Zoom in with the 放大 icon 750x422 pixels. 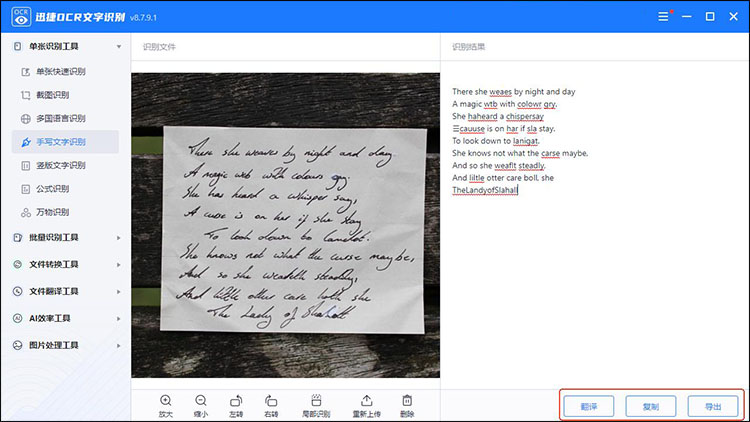[165, 400]
